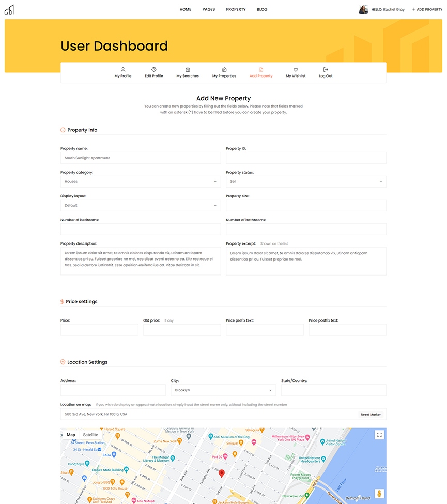Image resolution: width=447 pixels, height=504 pixels.
Task: Open My Searches from the dashboard menu
Action: pos(187,69)
